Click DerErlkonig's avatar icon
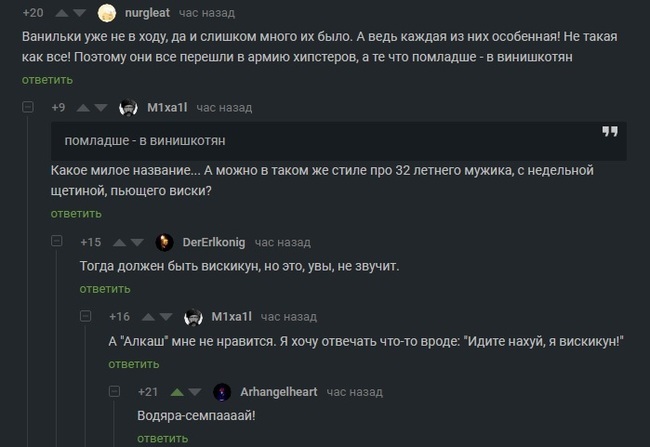This screenshot has width=650, height=447. [x=164, y=242]
